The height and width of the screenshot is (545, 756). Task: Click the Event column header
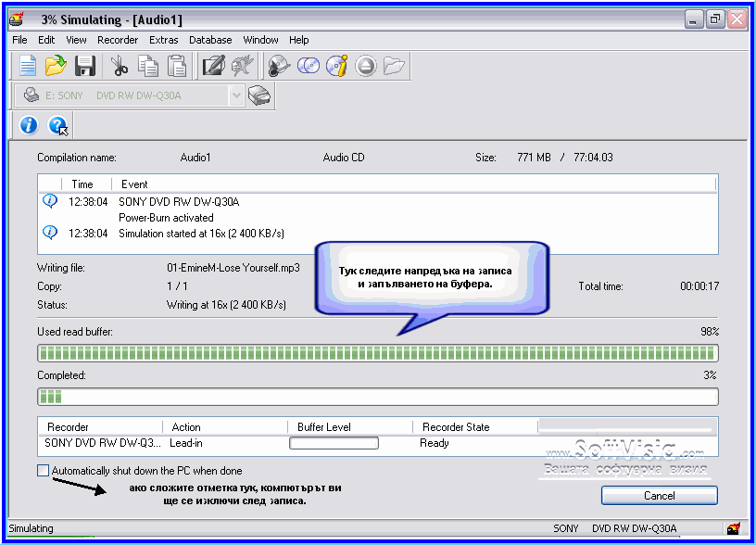[x=414, y=184]
